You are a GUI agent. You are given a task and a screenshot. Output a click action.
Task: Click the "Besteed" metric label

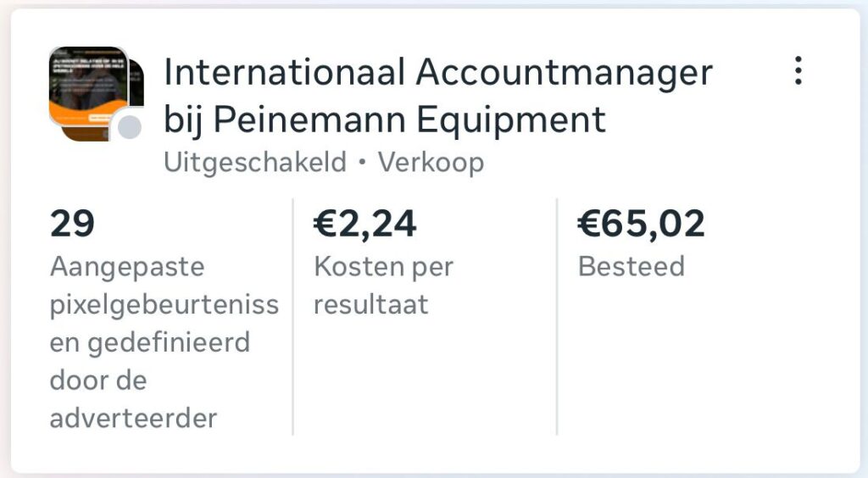631,267
